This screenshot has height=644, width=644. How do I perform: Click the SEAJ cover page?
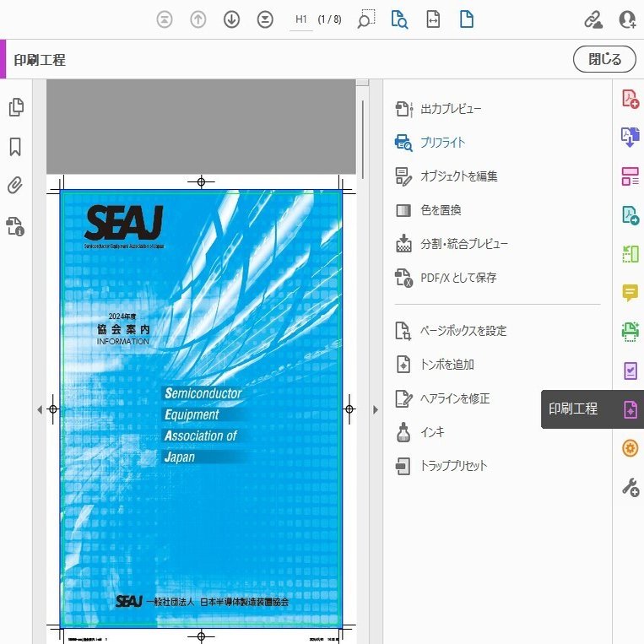point(201,409)
